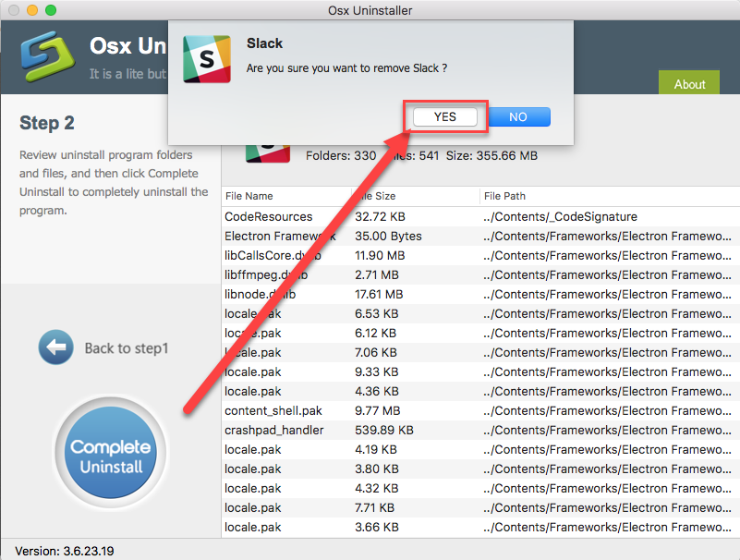Click YES to confirm removing Slack
The width and height of the screenshot is (740, 560).
pos(445,117)
